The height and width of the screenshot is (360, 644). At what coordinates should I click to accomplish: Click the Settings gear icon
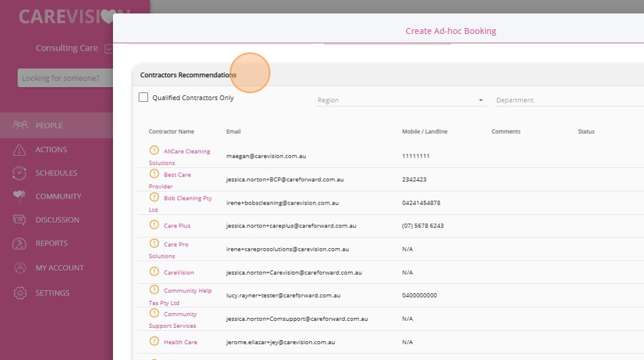tap(20, 293)
